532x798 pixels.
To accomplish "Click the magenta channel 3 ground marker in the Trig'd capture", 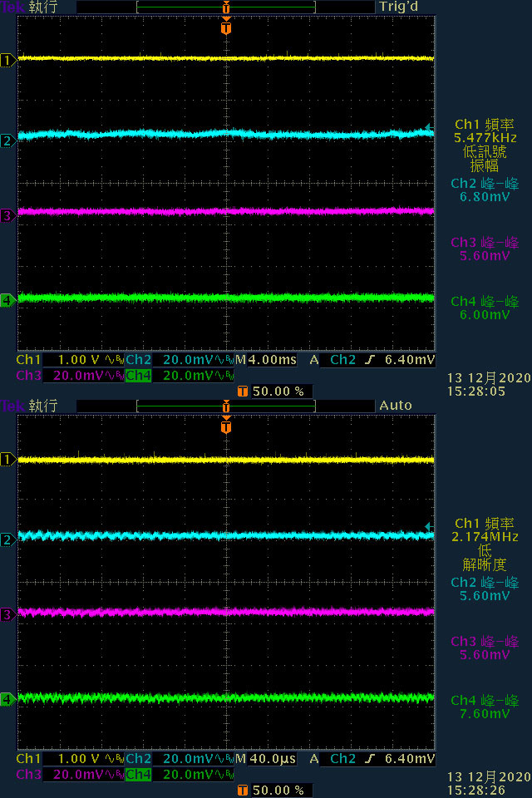I will [7, 216].
